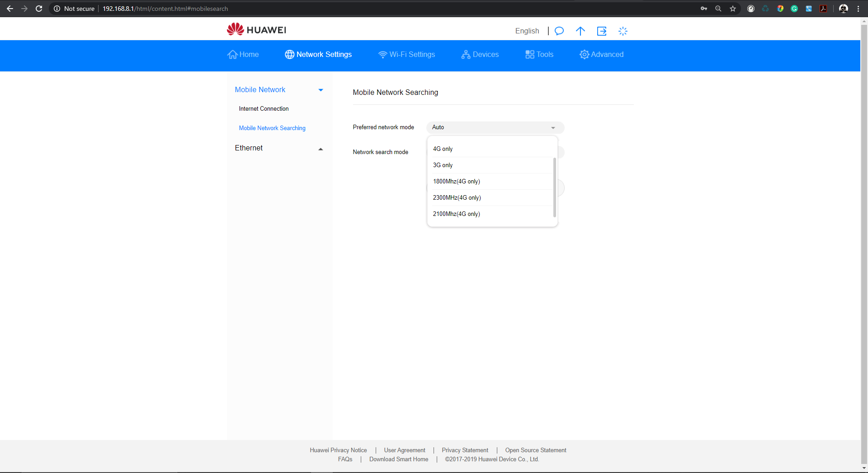Switch to Wi-Fi Settings tab
The image size is (868, 473).
406,54
